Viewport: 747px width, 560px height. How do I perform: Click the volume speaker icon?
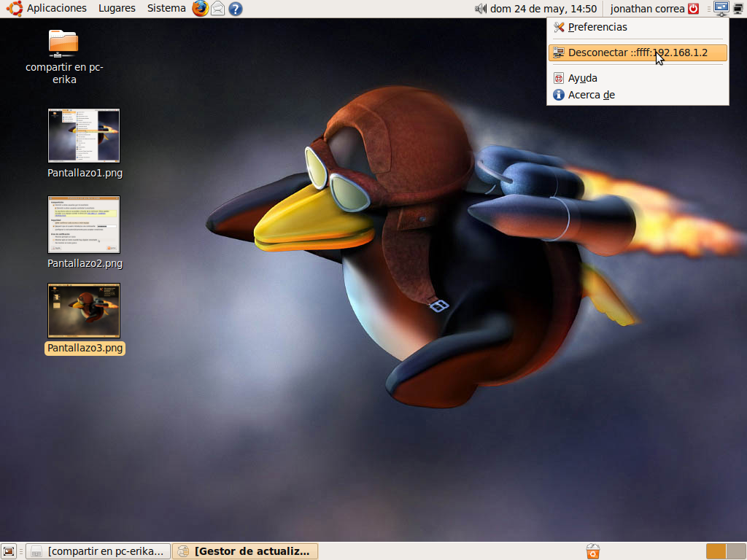click(481, 9)
